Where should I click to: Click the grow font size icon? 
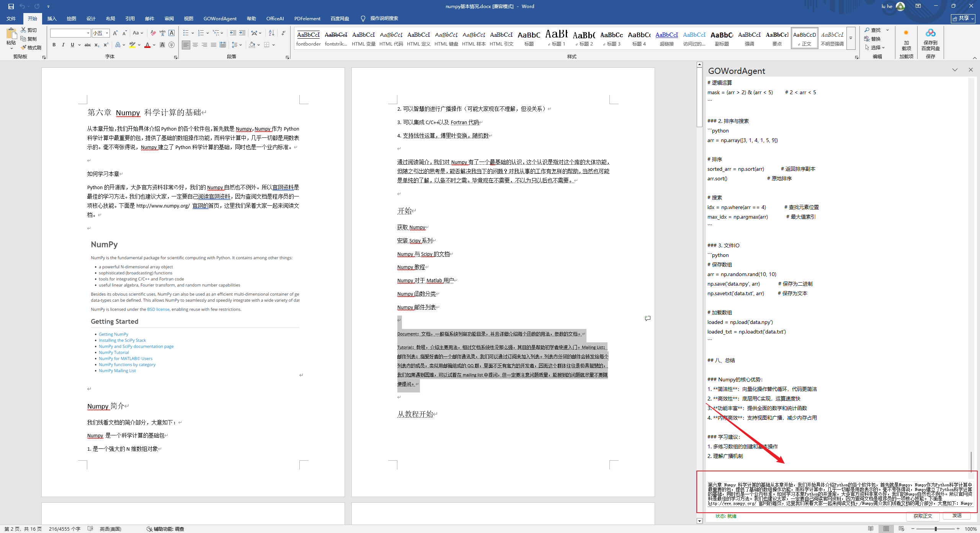[x=115, y=33]
